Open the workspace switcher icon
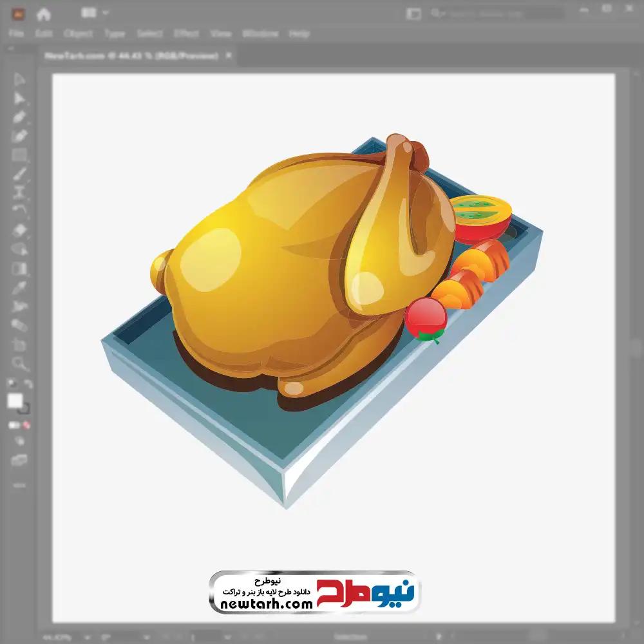 click(413, 14)
